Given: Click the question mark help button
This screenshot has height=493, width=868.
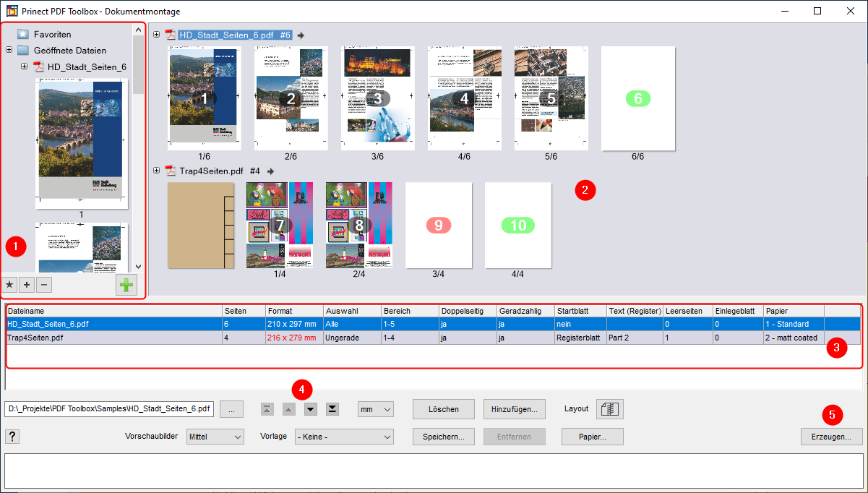Looking at the screenshot, I should 12,436.
